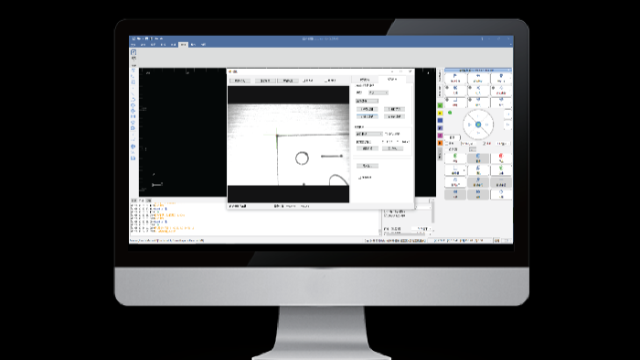
Task: Select the yellow layer color swatch
Action: coord(440,113)
